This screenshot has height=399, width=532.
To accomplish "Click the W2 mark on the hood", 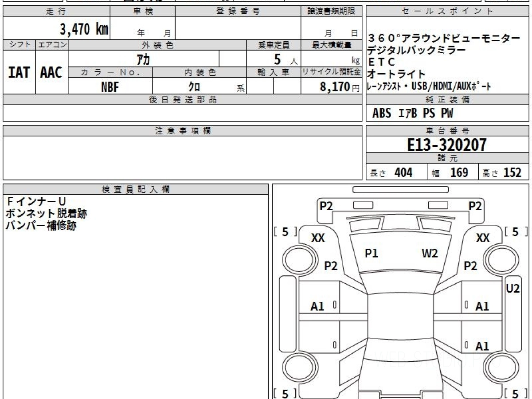I will pyautogui.click(x=430, y=253).
